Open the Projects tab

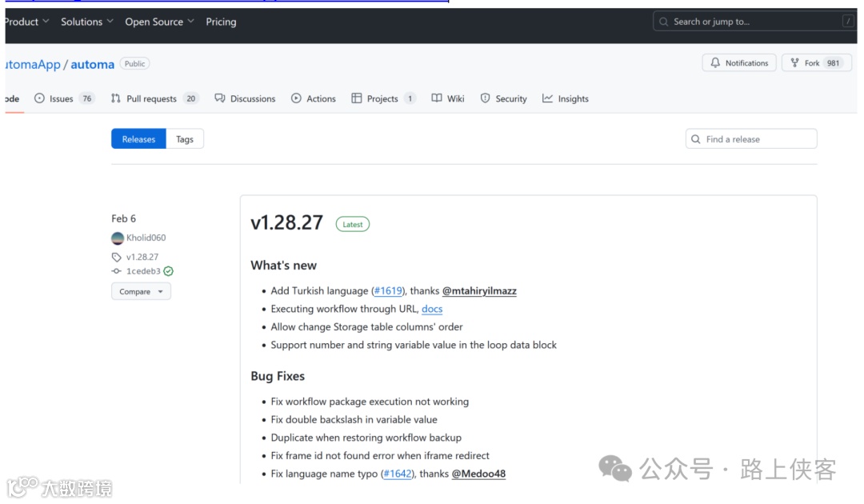pyautogui.click(x=383, y=98)
